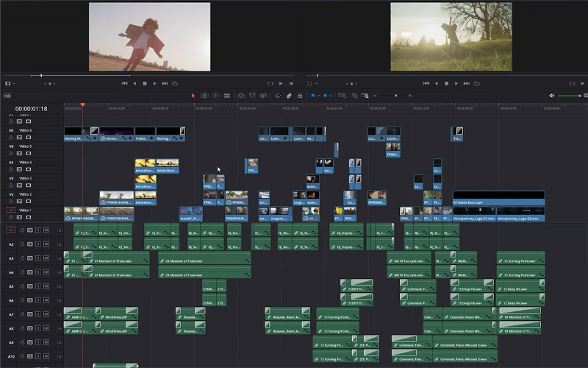Image resolution: width=588 pixels, height=368 pixels.
Task: Activate the Trim Edit Mode tool
Action: pos(204,96)
